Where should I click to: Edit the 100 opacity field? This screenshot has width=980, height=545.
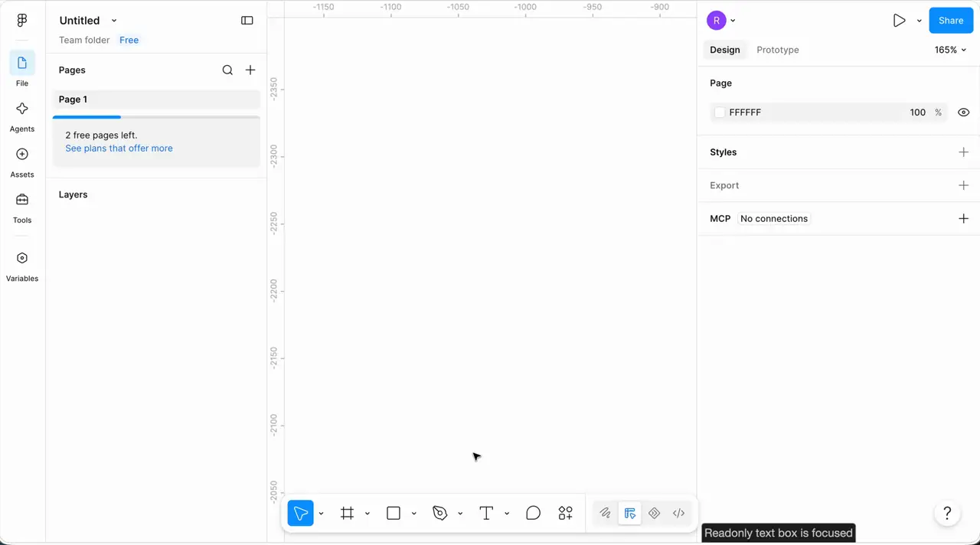click(x=918, y=113)
